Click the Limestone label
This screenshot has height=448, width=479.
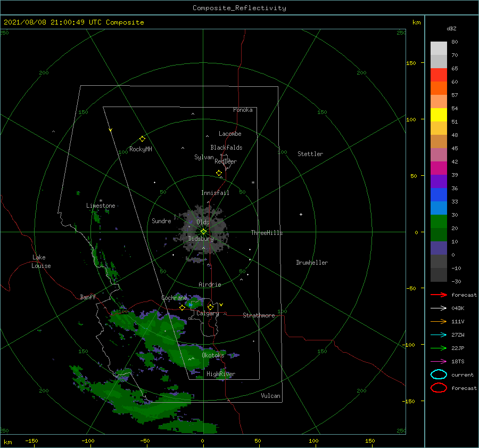point(101,206)
